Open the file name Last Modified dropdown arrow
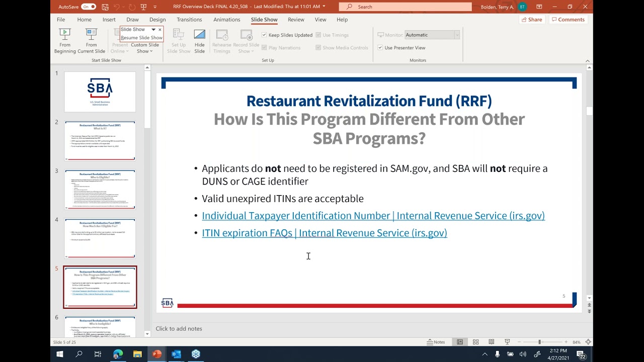644x362 pixels. (324, 7)
